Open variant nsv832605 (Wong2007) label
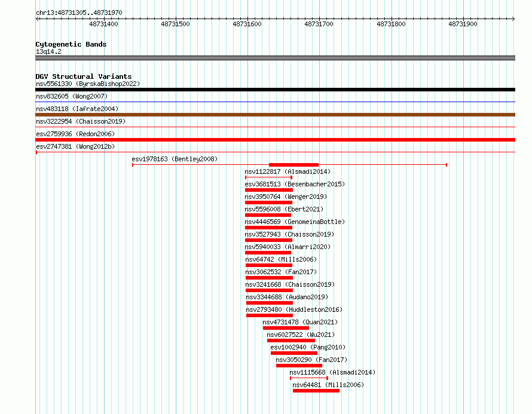 [72, 96]
